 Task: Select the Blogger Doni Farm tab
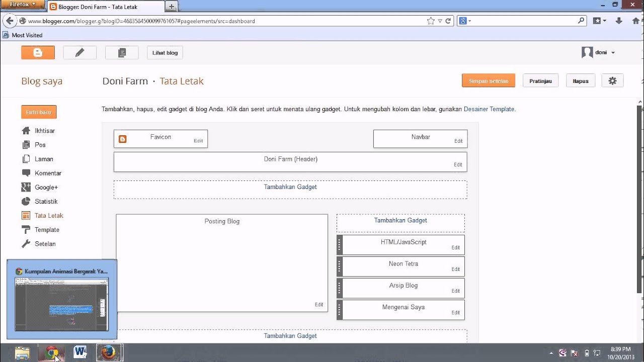pos(106,7)
